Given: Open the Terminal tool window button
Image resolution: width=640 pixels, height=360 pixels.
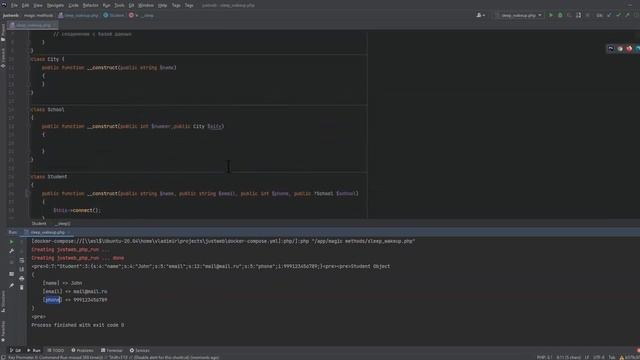Looking at the screenshot, I should [112, 350].
